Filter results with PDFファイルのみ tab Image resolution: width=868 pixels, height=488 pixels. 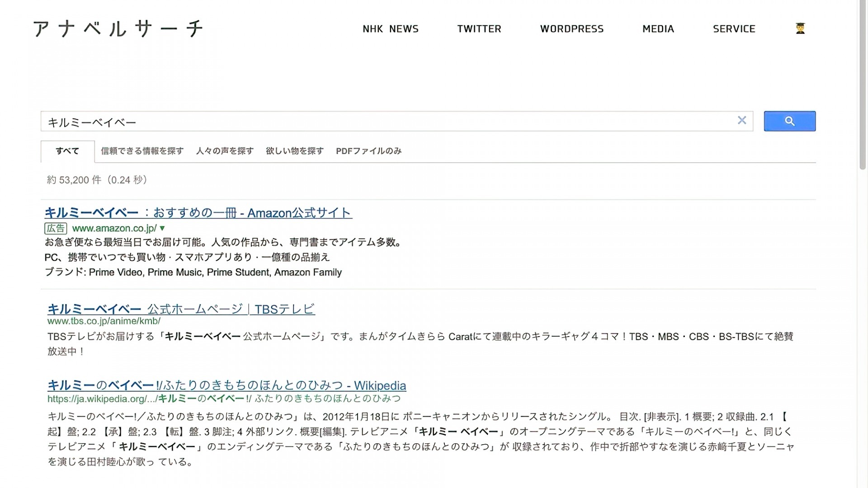[368, 151]
